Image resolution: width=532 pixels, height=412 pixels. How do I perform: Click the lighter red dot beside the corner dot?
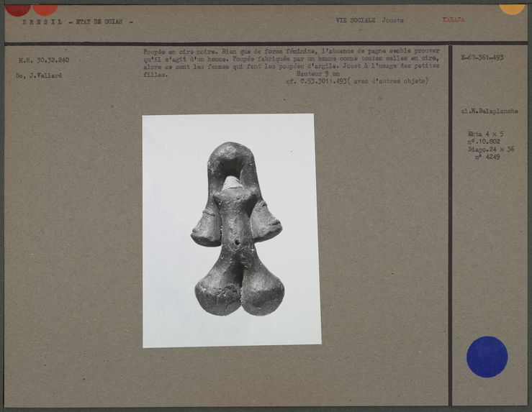(45, 9)
